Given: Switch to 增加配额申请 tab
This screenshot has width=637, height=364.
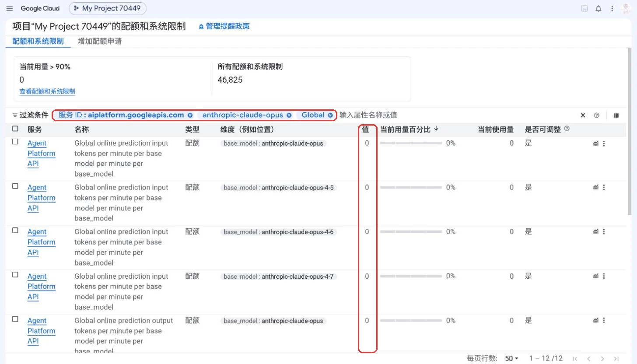Looking at the screenshot, I should (100, 41).
